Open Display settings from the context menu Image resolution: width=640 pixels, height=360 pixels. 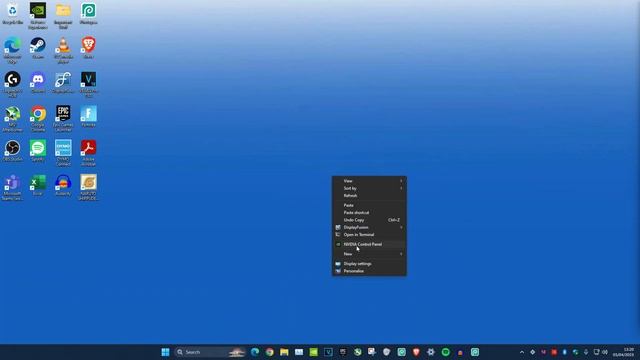369,264
